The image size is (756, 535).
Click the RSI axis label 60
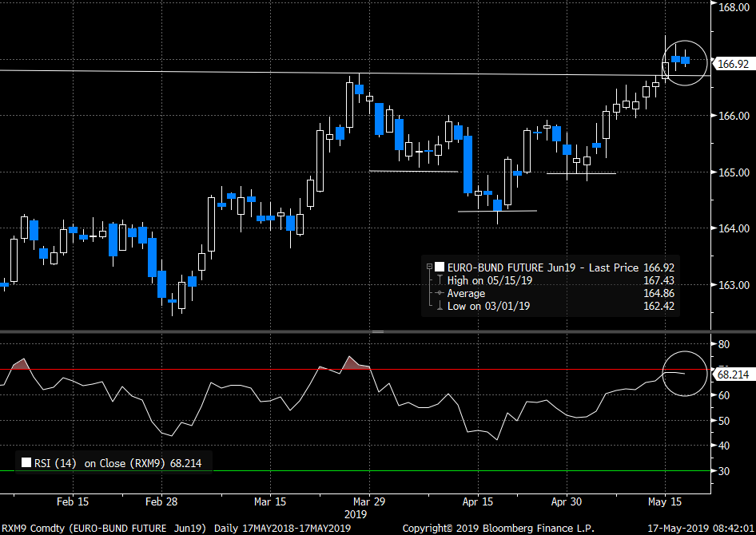click(724, 395)
